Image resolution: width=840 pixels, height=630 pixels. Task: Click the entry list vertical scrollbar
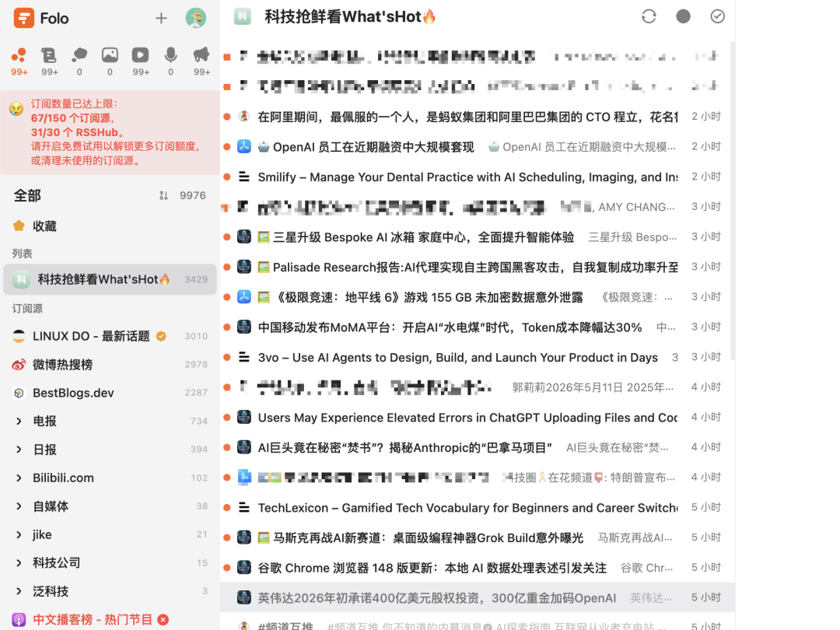(x=733, y=201)
